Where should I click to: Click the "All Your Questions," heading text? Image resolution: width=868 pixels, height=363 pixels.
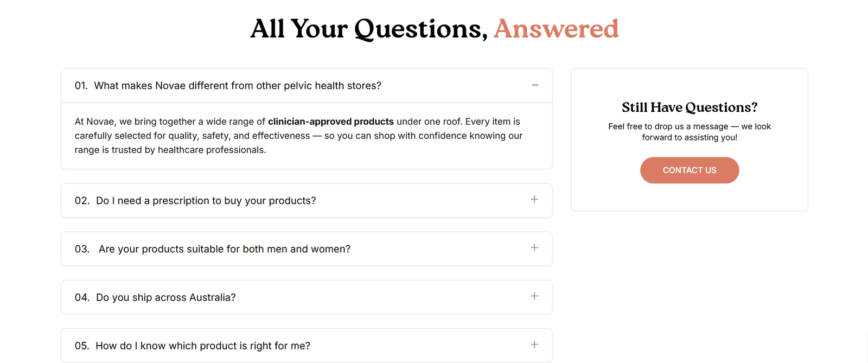pyautogui.click(x=369, y=29)
